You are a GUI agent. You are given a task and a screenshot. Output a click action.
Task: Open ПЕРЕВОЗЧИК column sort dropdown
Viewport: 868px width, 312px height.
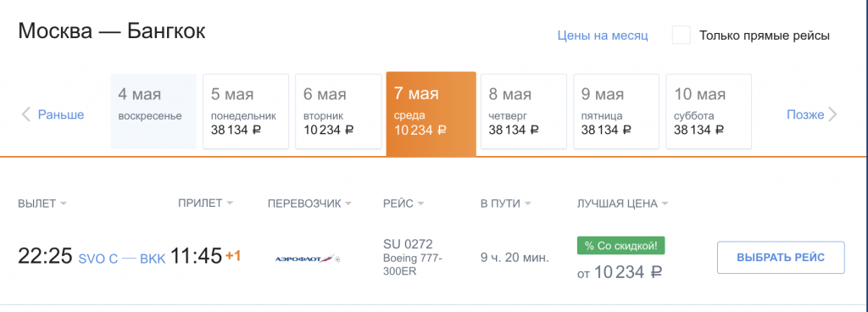pyautogui.click(x=348, y=204)
